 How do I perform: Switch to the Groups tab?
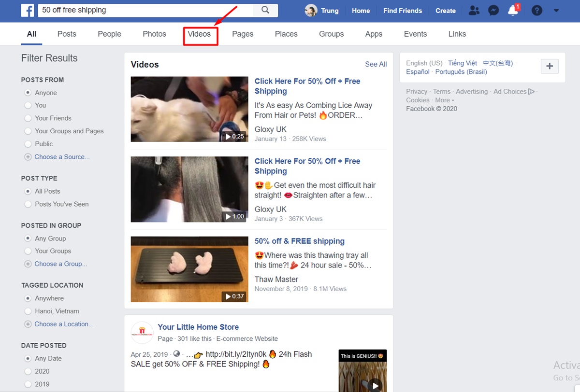332,34
